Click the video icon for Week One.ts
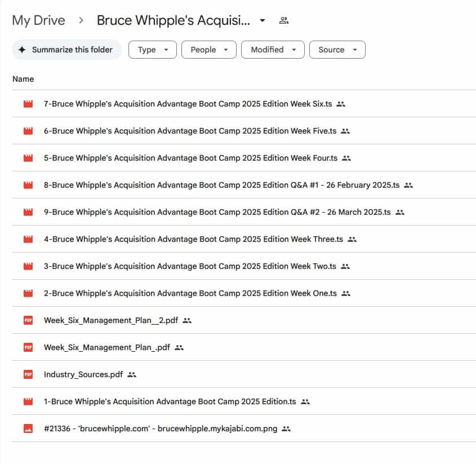Image resolution: width=476 pixels, height=464 pixels. tap(28, 293)
